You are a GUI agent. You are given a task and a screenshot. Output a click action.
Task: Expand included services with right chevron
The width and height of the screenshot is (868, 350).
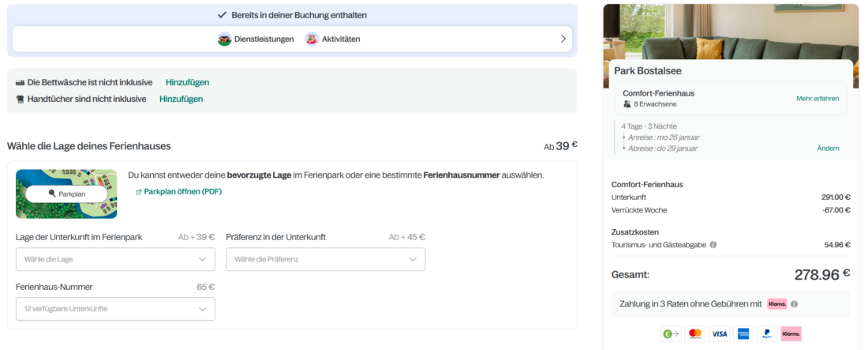[x=563, y=39]
